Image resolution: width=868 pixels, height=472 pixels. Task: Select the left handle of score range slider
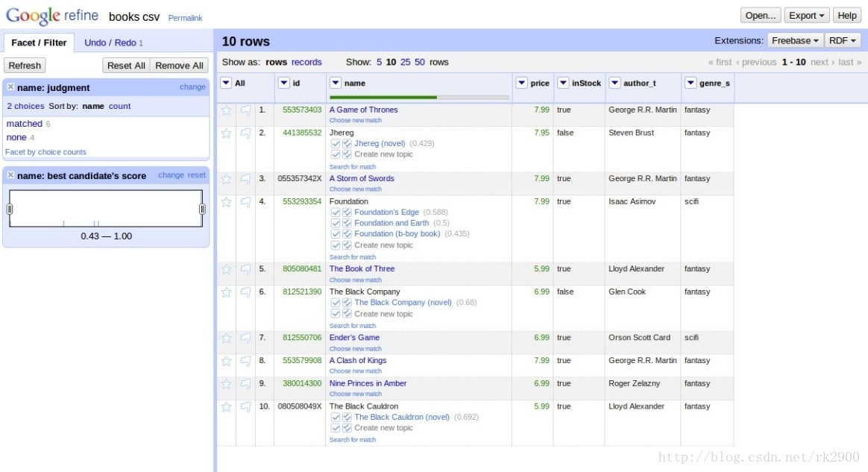[x=10, y=210]
